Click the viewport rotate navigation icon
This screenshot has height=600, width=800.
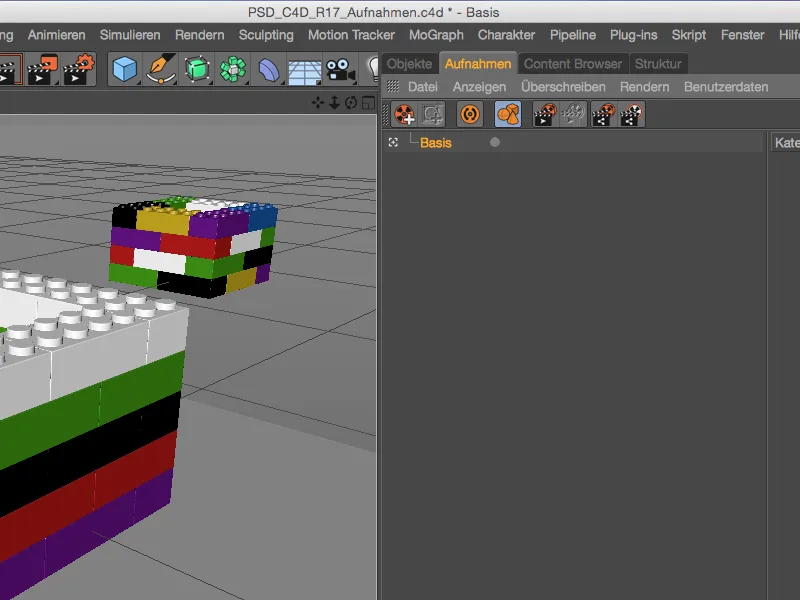tap(351, 102)
